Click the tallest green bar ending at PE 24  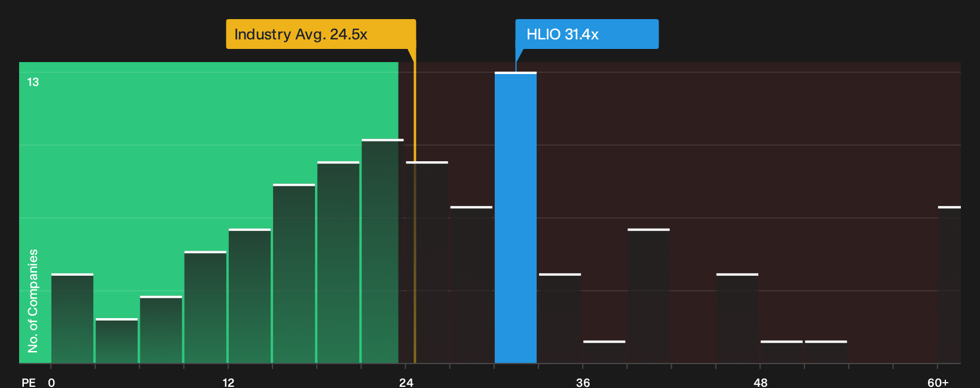pyautogui.click(x=382, y=251)
